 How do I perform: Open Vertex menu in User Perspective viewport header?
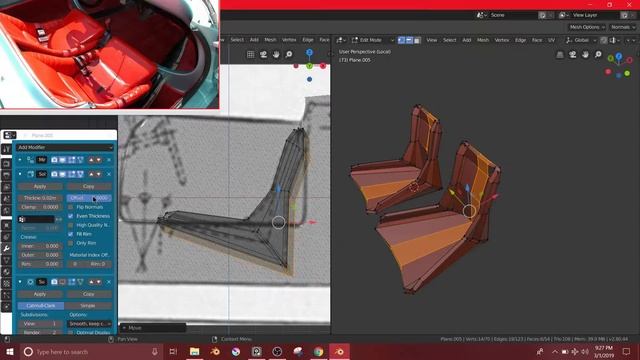(502, 40)
